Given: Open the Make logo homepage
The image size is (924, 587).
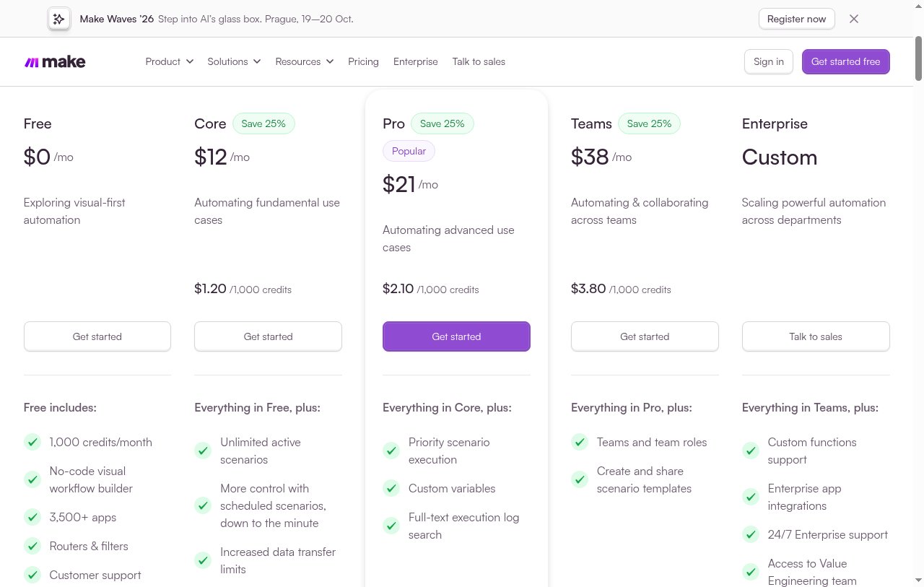Looking at the screenshot, I should point(55,62).
